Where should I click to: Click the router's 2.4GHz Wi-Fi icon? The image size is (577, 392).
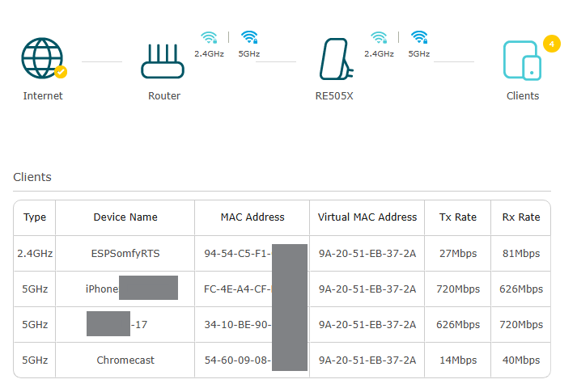pyautogui.click(x=210, y=37)
